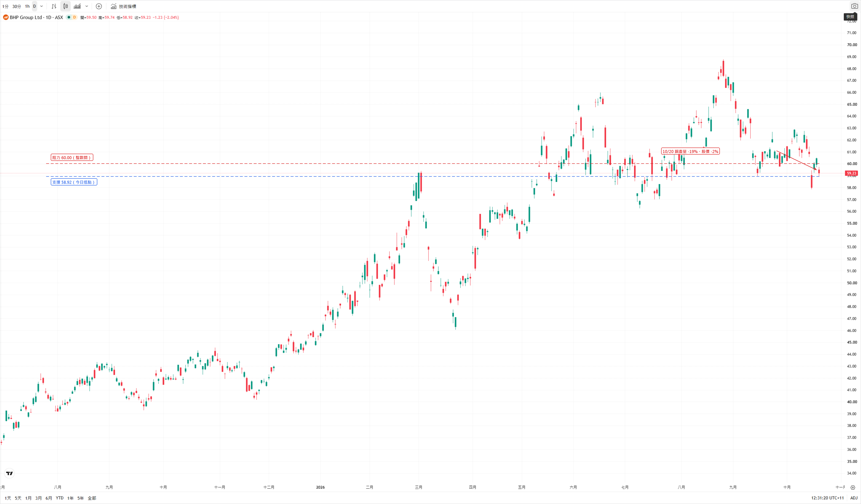Set range to 3月

click(39, 498)
